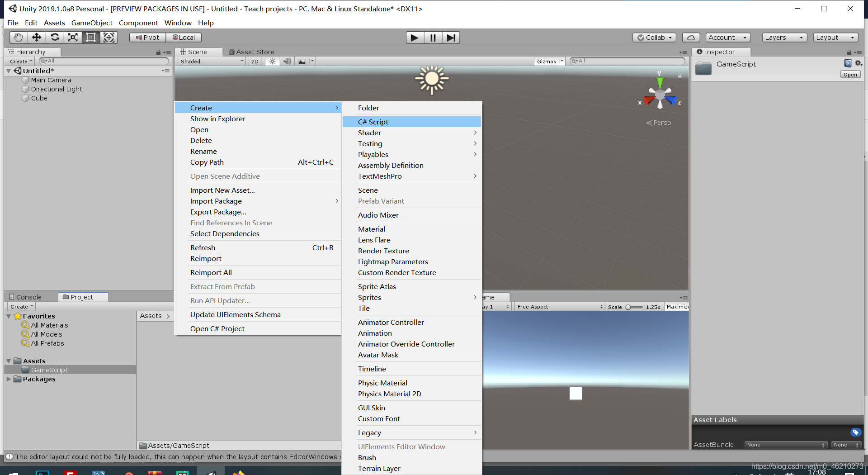Collapse the Untitled scene in Hierarchy

click(x=9, y=71)
